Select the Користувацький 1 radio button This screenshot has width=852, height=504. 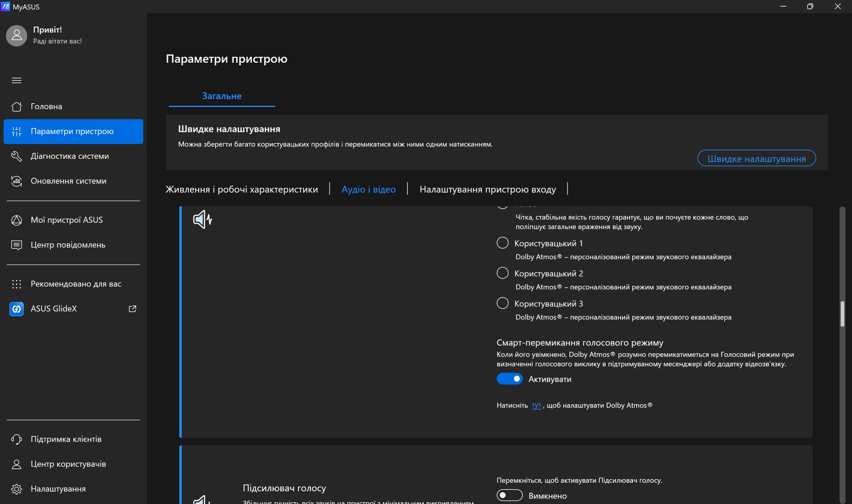(x=502, y=243)
